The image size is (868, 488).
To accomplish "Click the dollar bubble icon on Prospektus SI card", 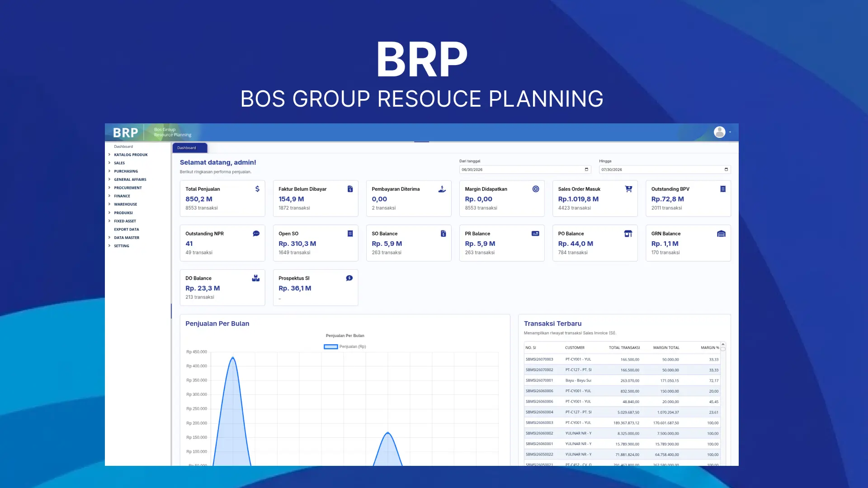I will (349, 278).
